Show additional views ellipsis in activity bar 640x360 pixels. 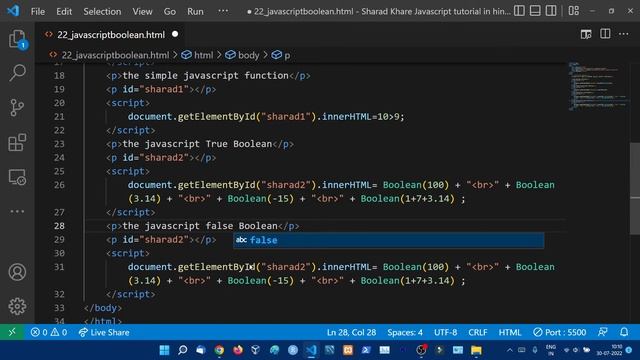(x=17, y=211)
